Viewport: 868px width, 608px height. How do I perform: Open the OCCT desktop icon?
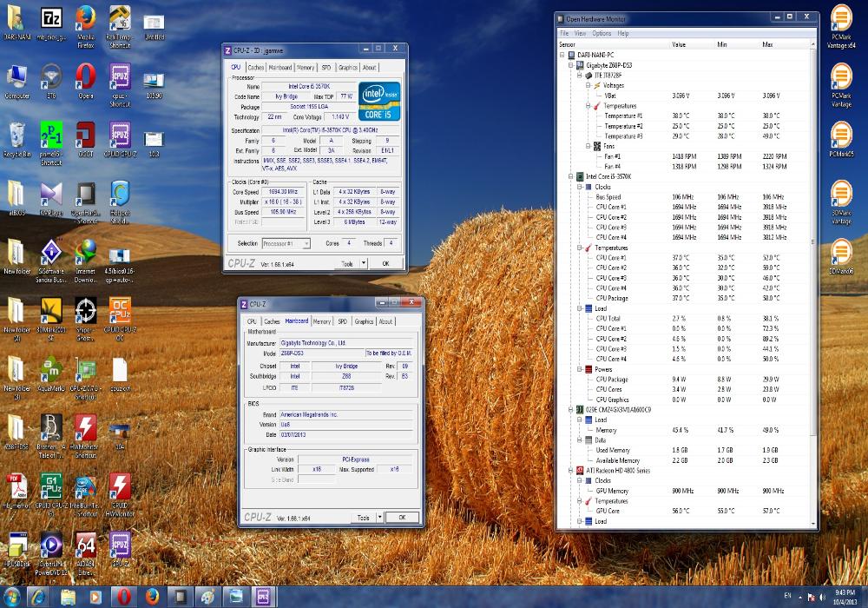(85, 139)
